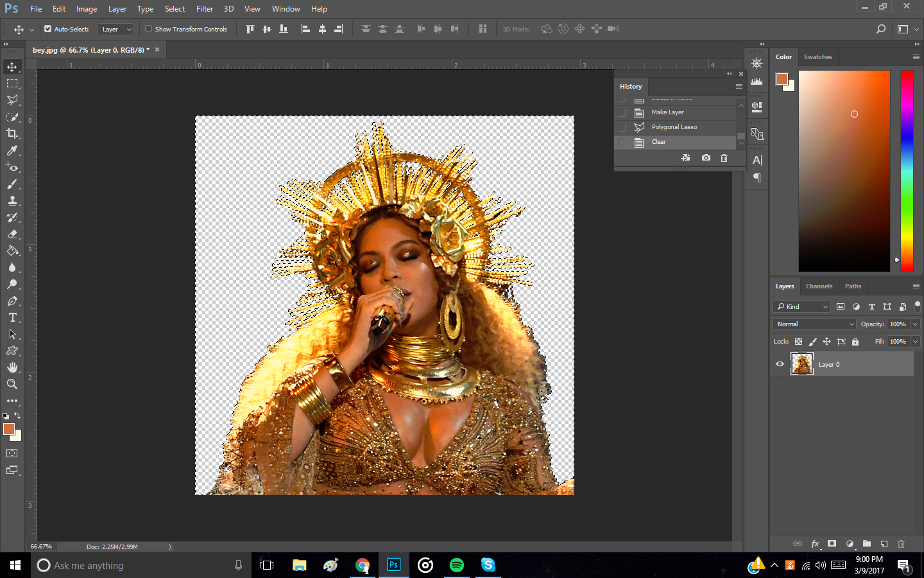Screen dimensions: 924x578
Task: Select the Move tool
Action: [x=12, y=67]
